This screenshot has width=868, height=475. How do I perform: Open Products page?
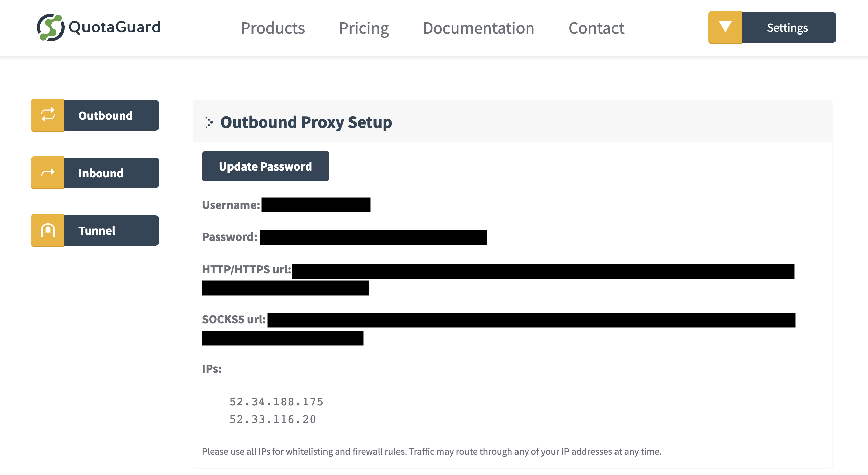pos(273,28)
